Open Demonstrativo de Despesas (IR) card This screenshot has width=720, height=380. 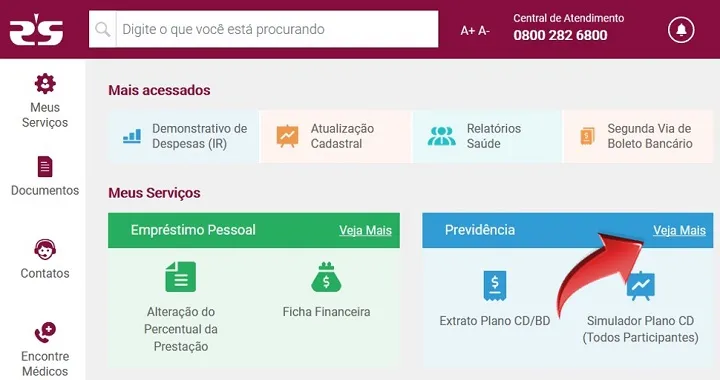(x=184, y=136)
